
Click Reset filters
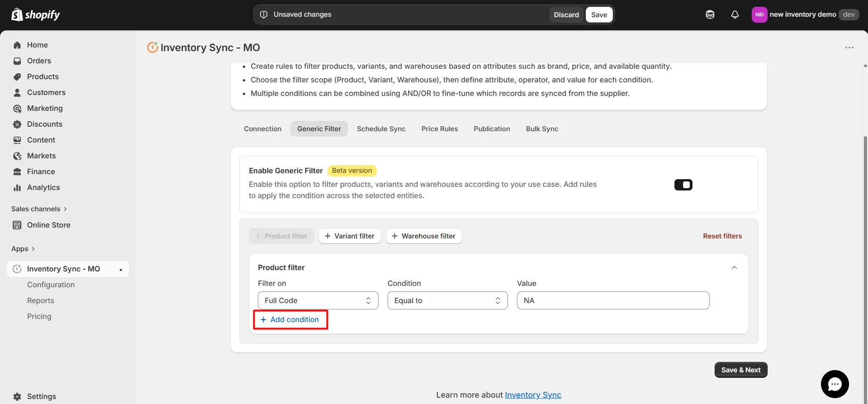pos(722,236)
